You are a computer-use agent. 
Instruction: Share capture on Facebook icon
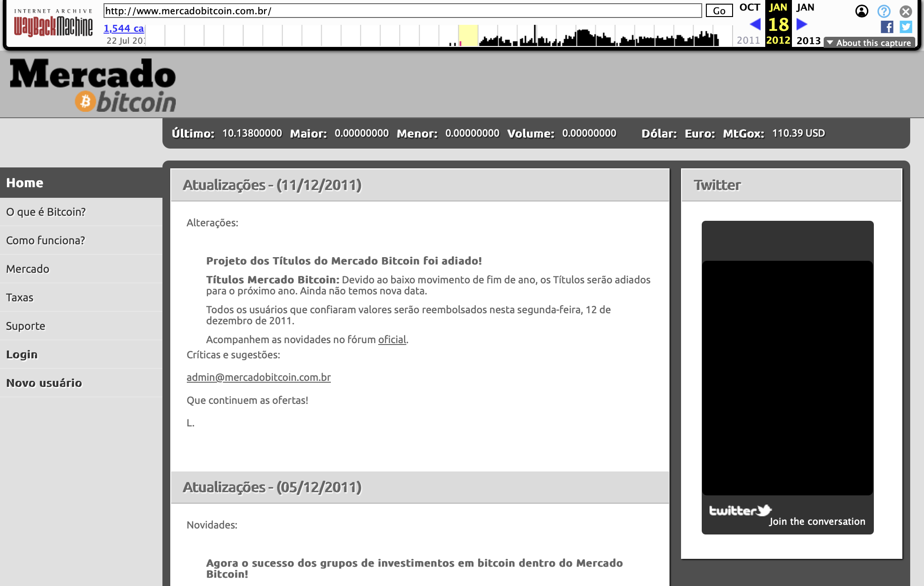click(x=887, y=27)
